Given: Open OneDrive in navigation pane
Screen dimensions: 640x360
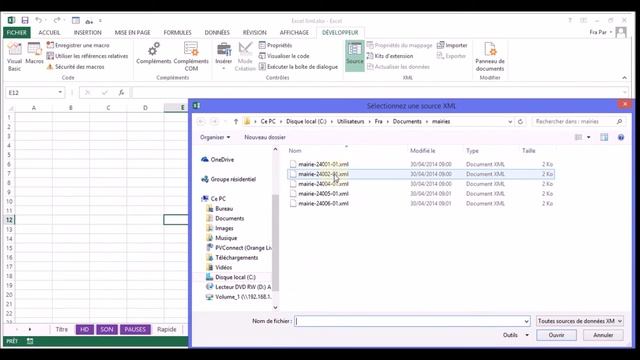Looking at the screenshot, I should click(218, 160).
